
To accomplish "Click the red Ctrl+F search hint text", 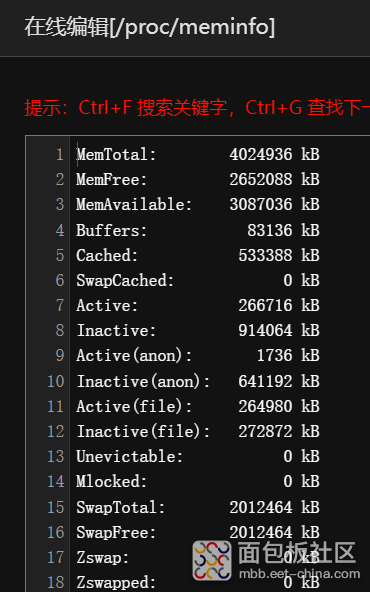I will pos(197,108).
